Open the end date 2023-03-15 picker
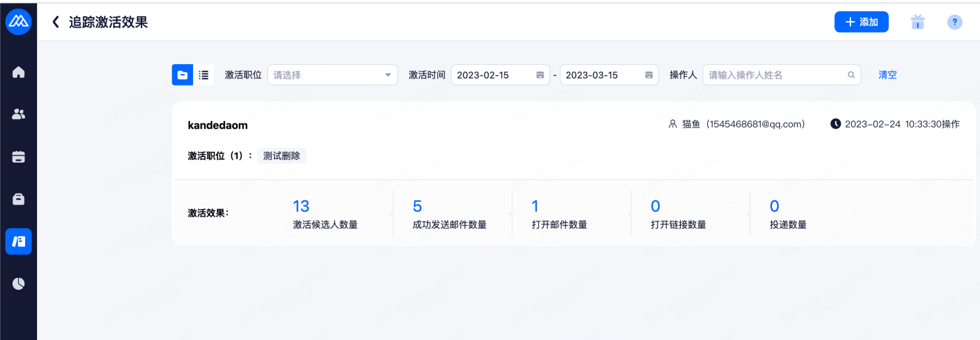Image resolution: width=980 pixels, height=340 pixels. coord(608,75)
